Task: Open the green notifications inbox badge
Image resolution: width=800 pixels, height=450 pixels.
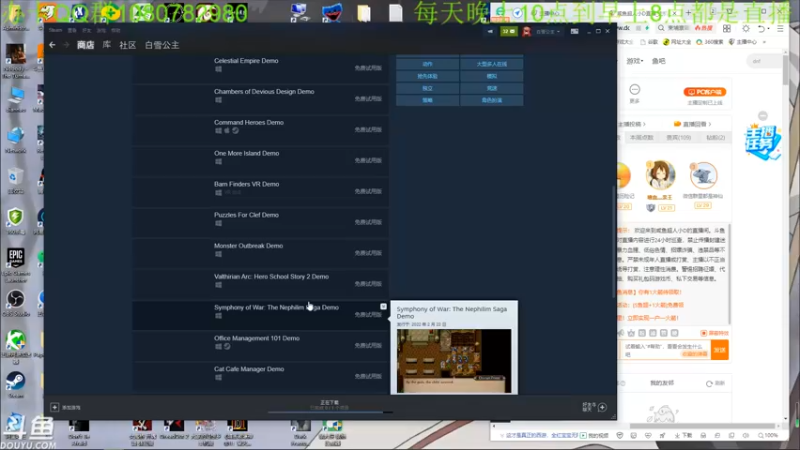Action: [509, 31]
